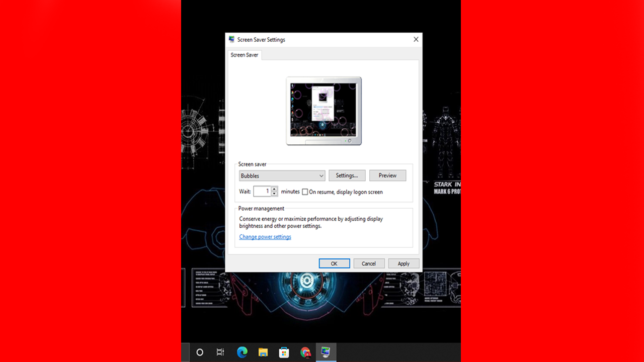The image size is (644, 362).
Task: Decrease wait time with down arrow
Action: 274,194
